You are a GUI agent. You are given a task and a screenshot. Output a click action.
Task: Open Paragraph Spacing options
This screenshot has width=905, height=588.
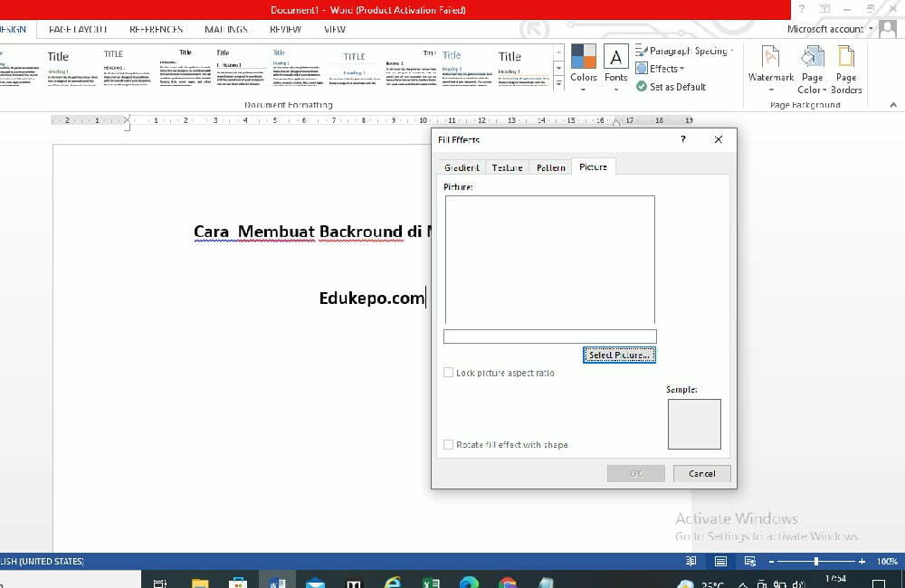coord(677,51)
